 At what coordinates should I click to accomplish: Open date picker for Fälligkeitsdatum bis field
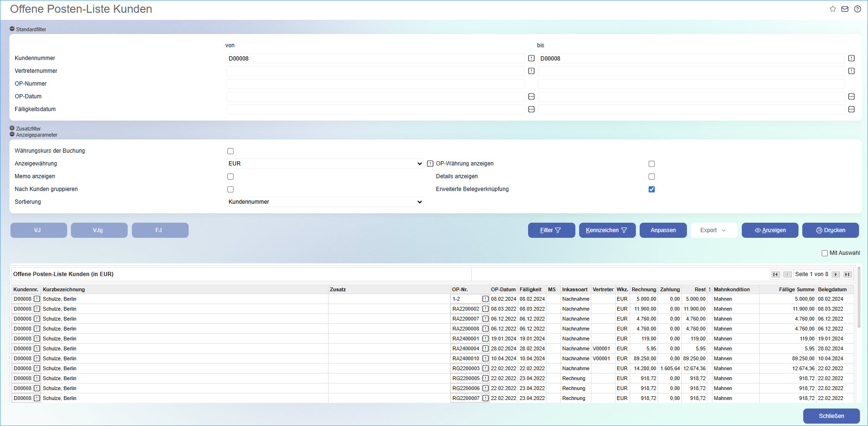851,109
